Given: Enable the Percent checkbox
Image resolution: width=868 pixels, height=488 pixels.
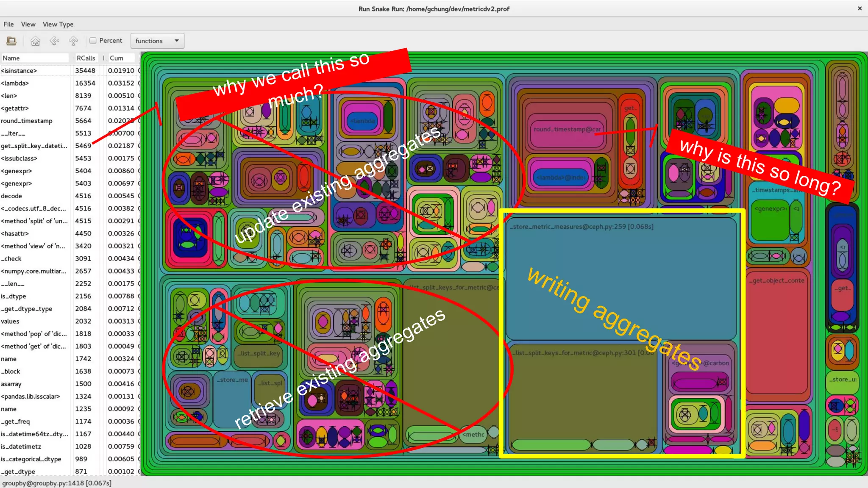Looking at the screenshot, I should [x=93, y=41].
